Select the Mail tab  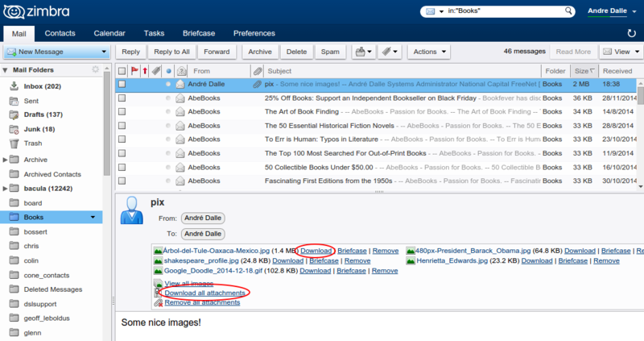(19, 34)
